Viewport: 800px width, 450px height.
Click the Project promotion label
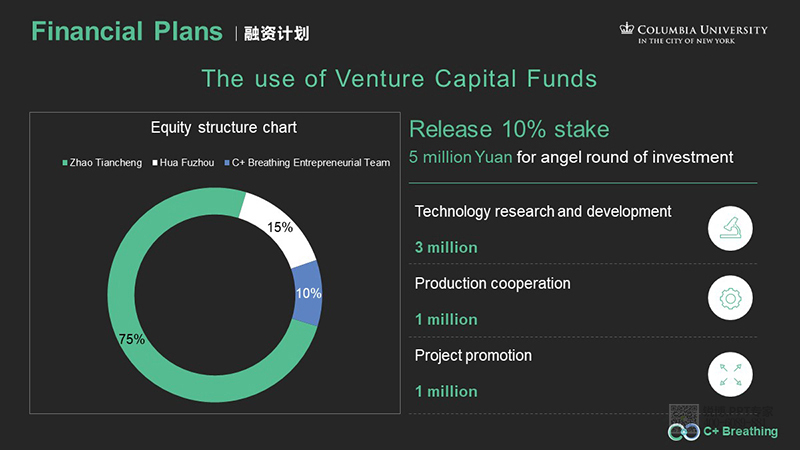point(474,356)
